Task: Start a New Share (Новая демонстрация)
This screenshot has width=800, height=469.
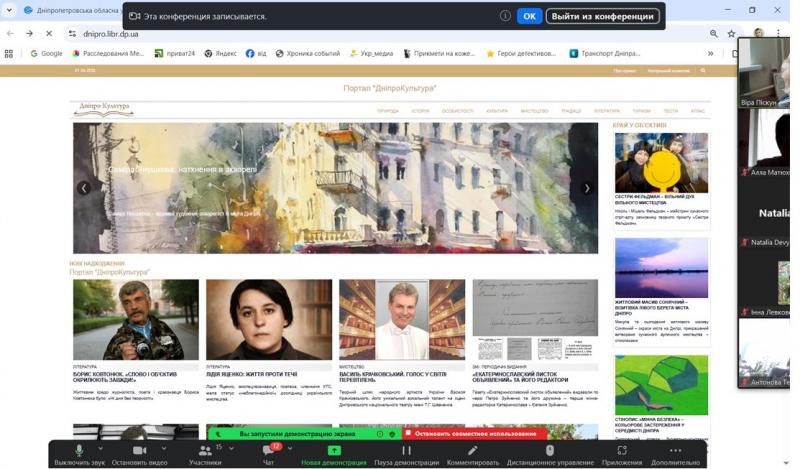Action: coord(334,452)
